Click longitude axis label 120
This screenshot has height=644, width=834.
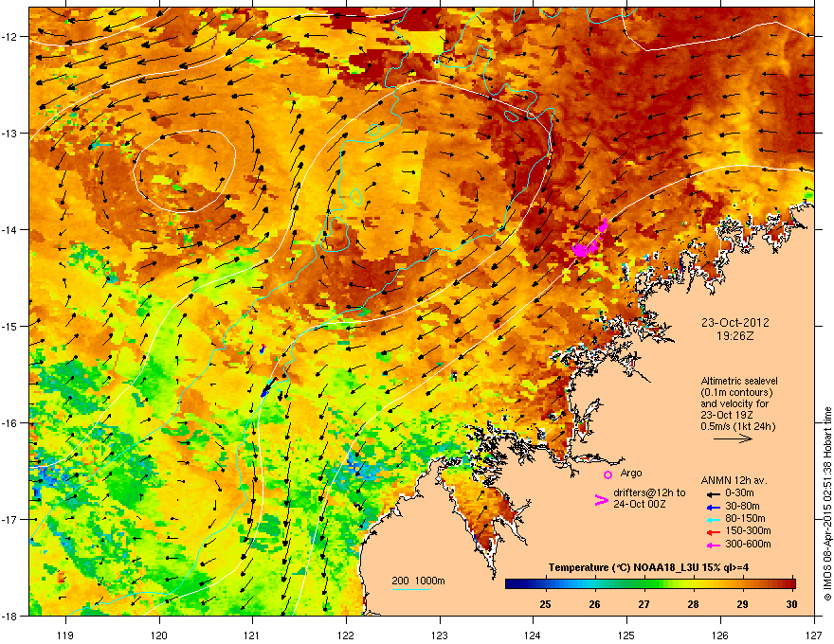159,635
